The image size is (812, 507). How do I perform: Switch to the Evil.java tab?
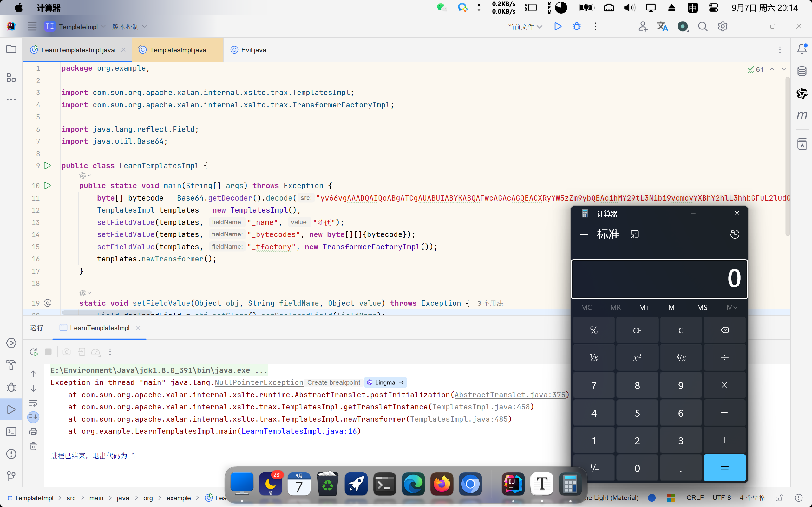point(253,50)
